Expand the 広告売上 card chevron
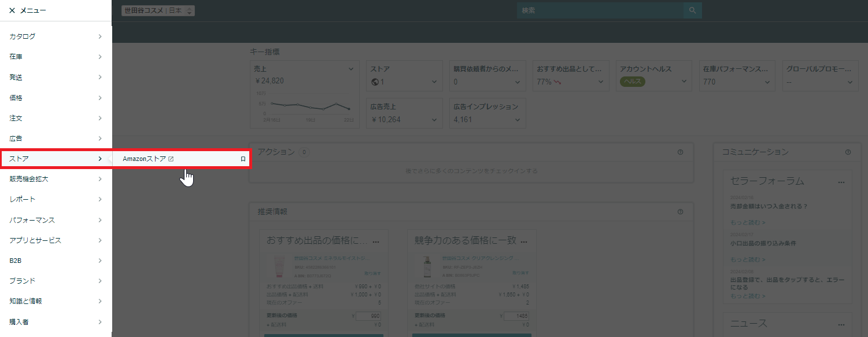Viewport: 868px width, 337px height. pyautogui.click(x=434, y=120)
